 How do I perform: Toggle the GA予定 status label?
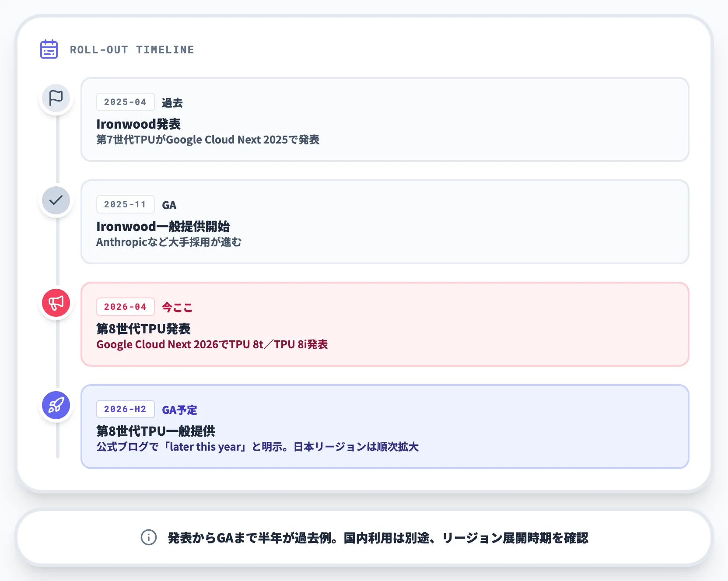(x=179, y=410)
